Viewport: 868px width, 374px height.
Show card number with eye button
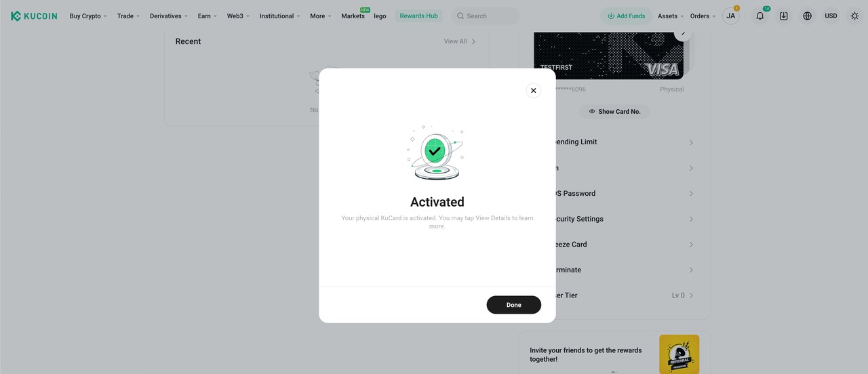tap(614, 111)
